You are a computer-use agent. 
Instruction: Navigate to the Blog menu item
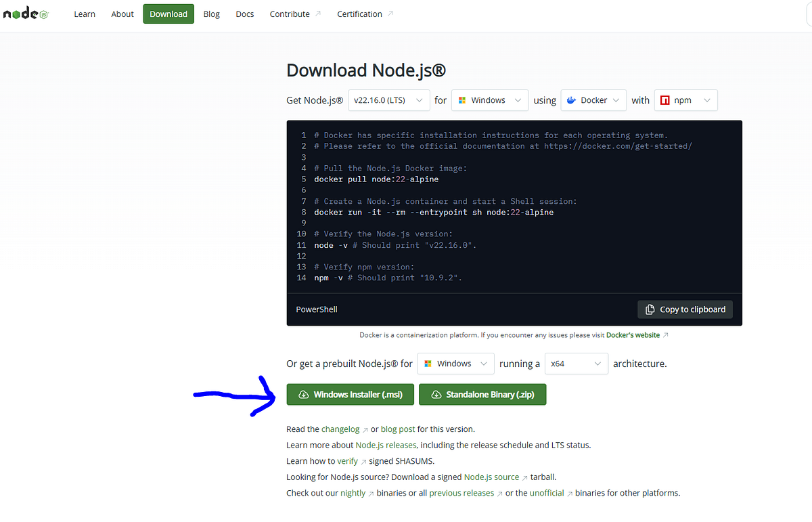pyautogui.click(x=211, y=14)
